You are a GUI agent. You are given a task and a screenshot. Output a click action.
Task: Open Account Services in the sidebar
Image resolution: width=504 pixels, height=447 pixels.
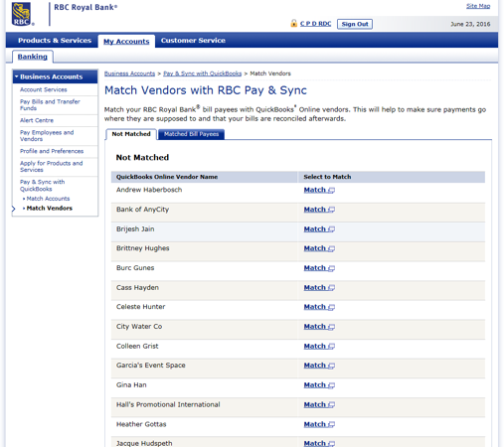pyautogui.click(x=44, y=89)
